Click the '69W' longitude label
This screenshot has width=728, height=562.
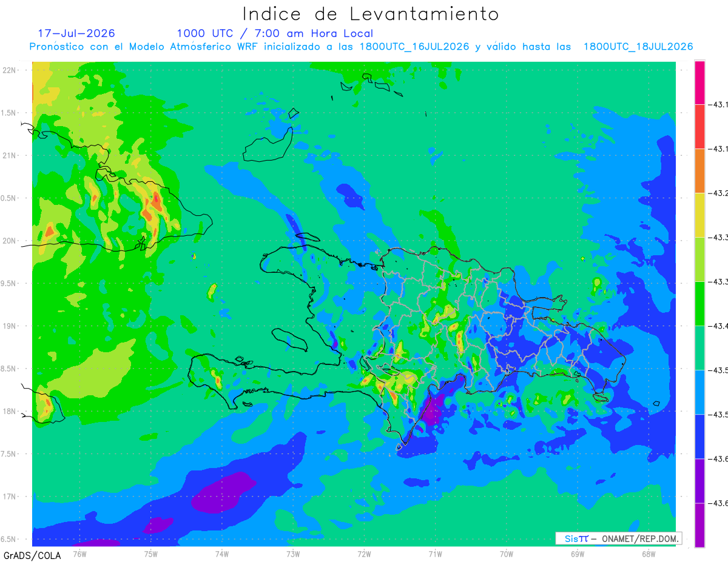578,554
